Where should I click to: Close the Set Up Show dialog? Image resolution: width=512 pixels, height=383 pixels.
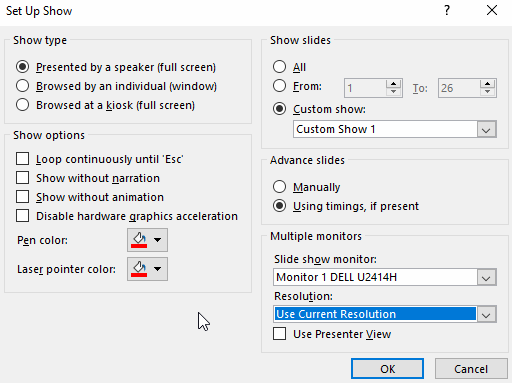pyautogui.click(x=492, y=11)
